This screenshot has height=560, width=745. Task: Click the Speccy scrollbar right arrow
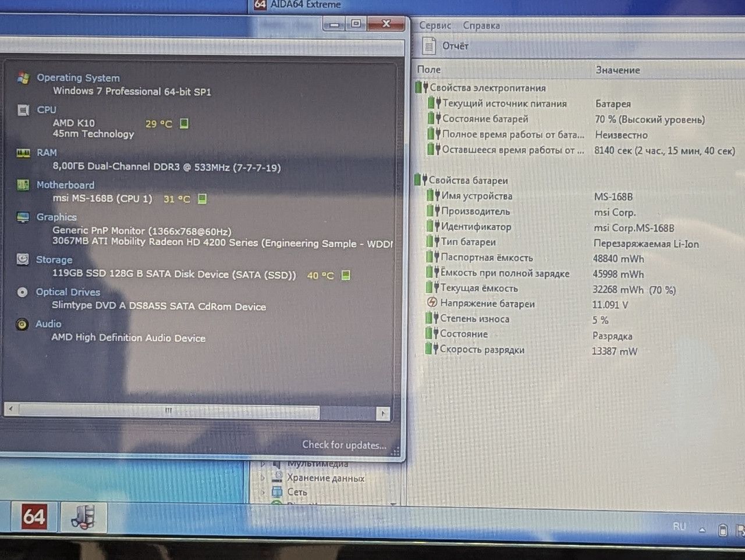pos(382,413)
